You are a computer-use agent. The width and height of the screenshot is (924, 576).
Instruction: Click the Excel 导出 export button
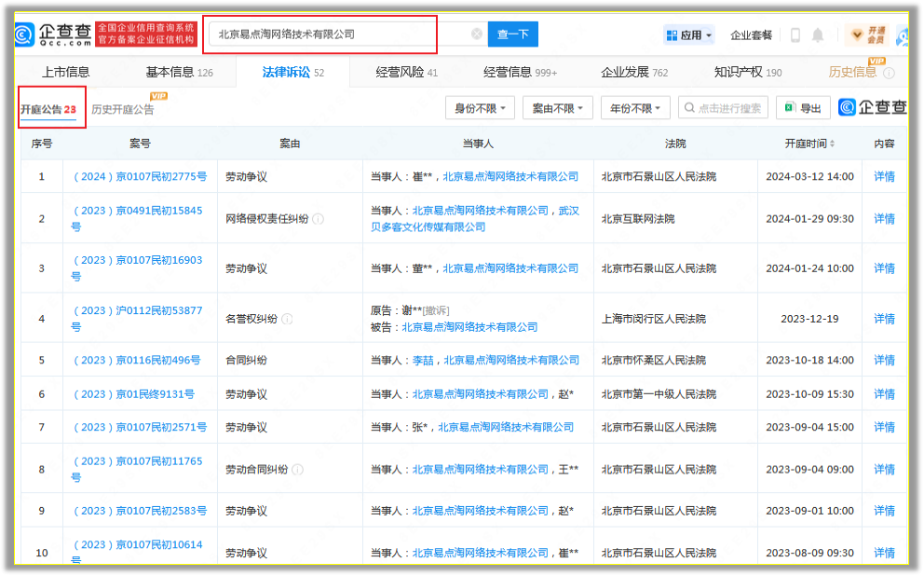click(803, 108)
